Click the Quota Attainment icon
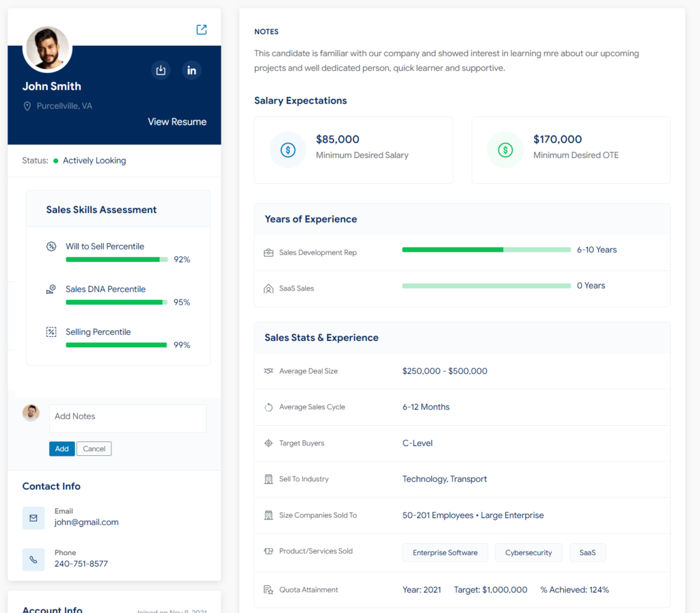This screenshot has width=700, height=613. pyautogui.click(x=268, y=590)
